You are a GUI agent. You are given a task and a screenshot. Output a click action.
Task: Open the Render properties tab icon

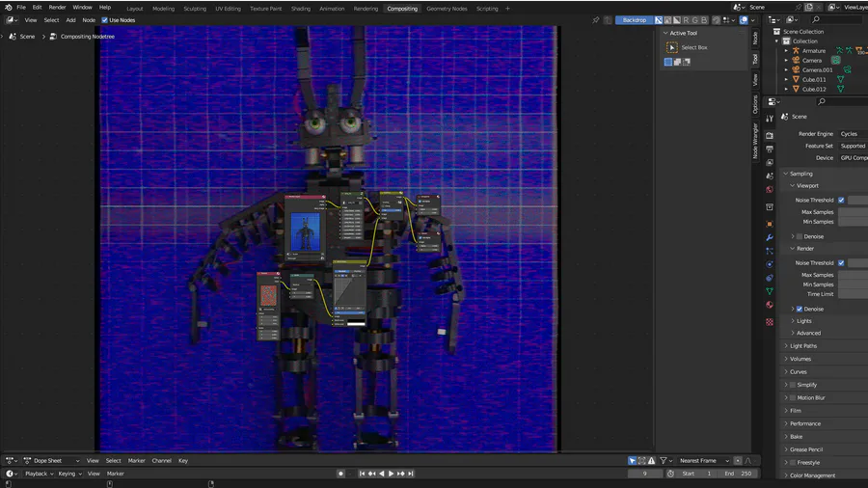770,136
